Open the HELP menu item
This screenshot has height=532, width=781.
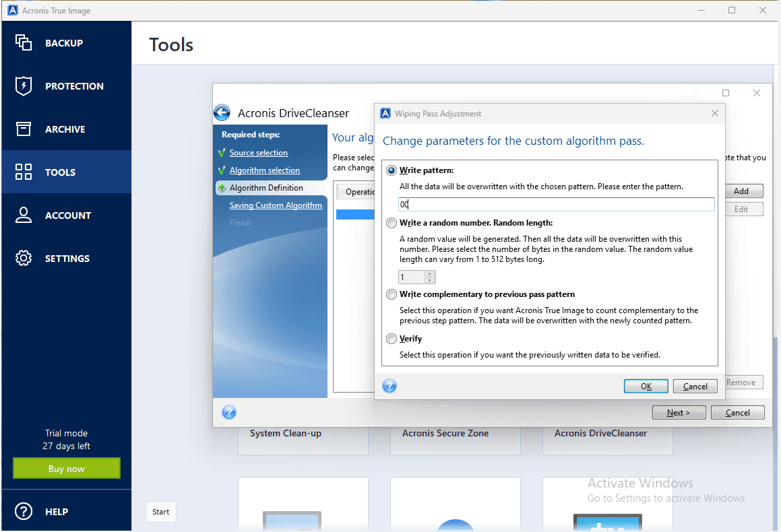(x=57, y=512)
